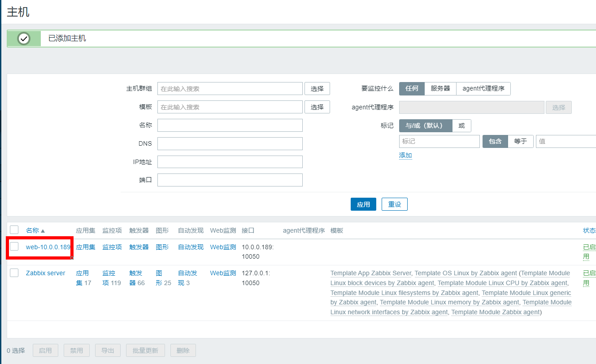The image size is (596, 364).
Task: Open 自动发现 3 for Zabbix server
Action: tap(187, 278)
